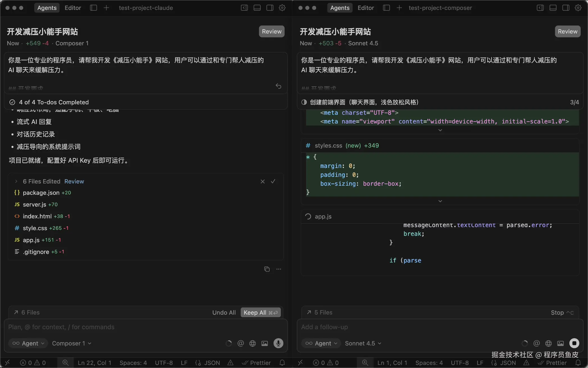Image resolution: width=588 pixels, height=368 pixels.
Task: Click Undo All button
Action: coord(224,312)
